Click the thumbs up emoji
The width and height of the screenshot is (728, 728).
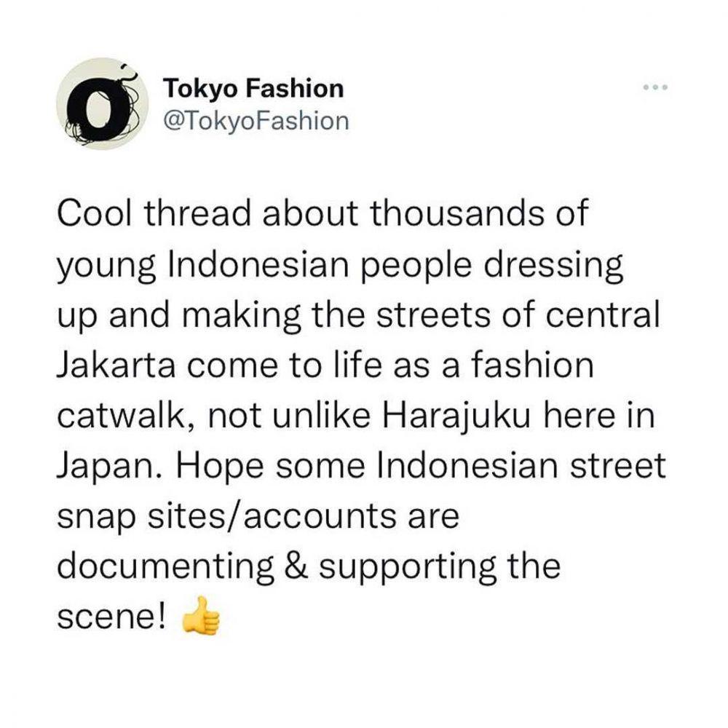click(x=200, y=616)
